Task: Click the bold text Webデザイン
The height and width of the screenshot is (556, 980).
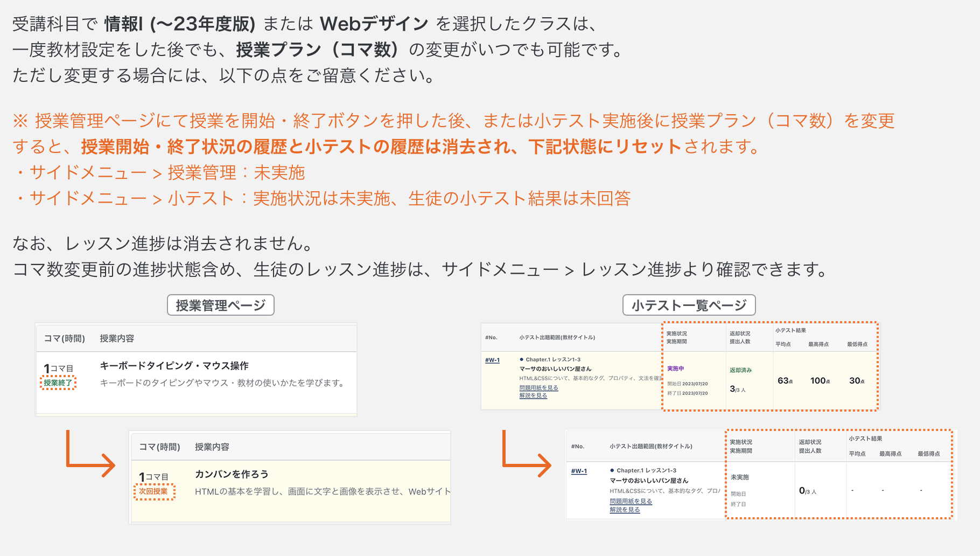Action: 374,24
